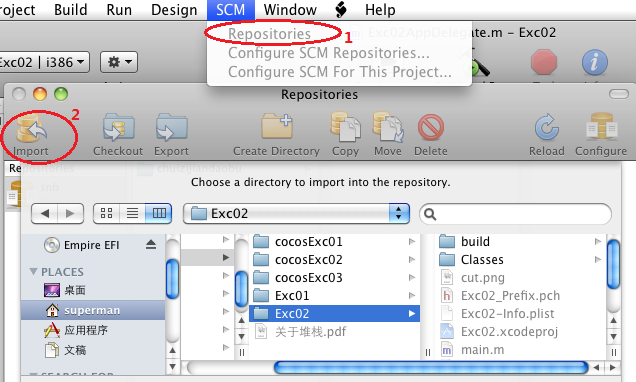Open the Run menu
Viewport: 636px width, 382px height.
119,10
